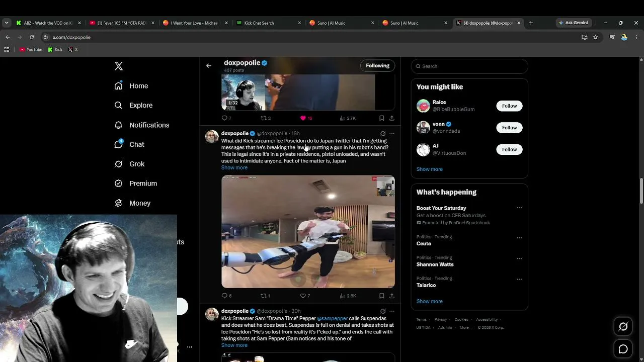This screenshot has width=644, height=362.
Task: Ask Grok about the Sam Pepper post
Action: (x=383, y=311)
